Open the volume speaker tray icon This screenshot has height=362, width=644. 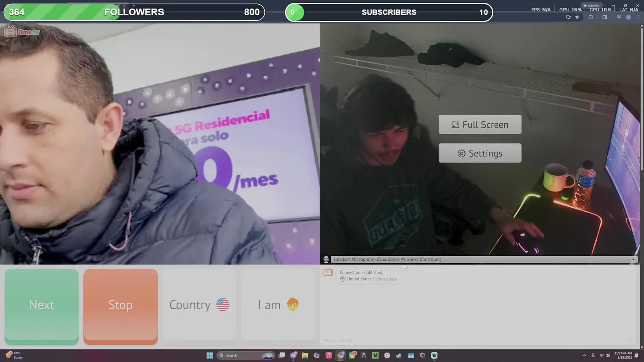click(x=608, y=355)
